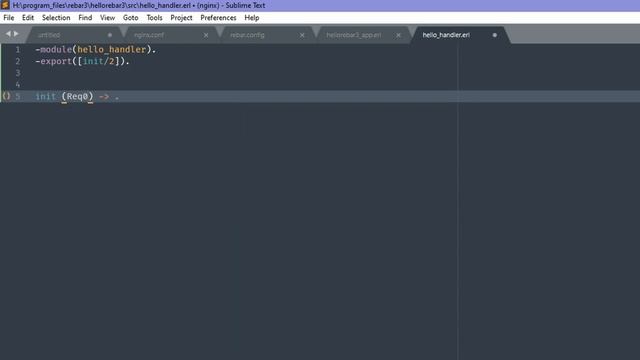Click unsaved dot on untitled tab
Screen dimensions: 640x360
click(110, 35)
